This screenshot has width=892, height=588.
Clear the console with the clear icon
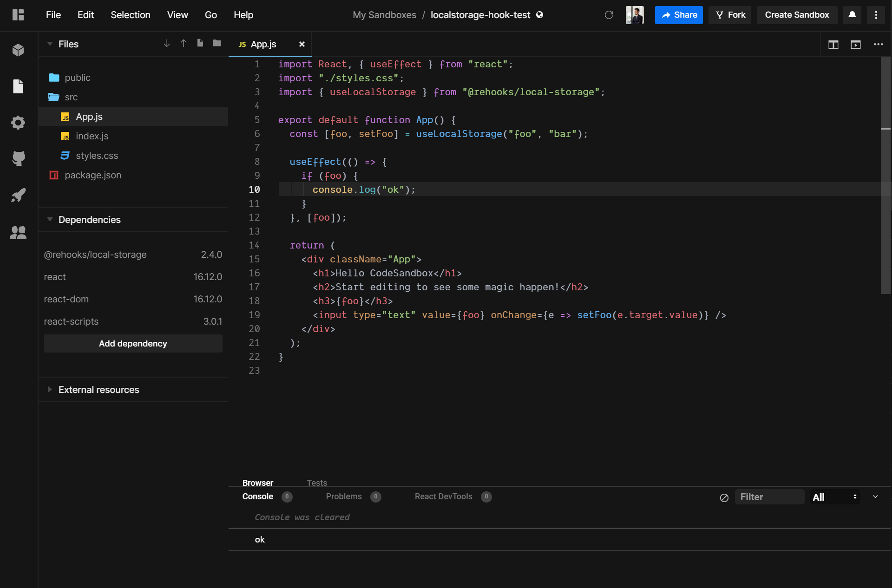(724, 497)
